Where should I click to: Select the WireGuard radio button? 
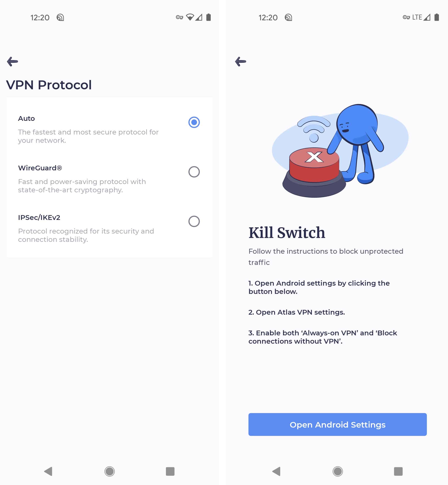(x=194, y=172)
